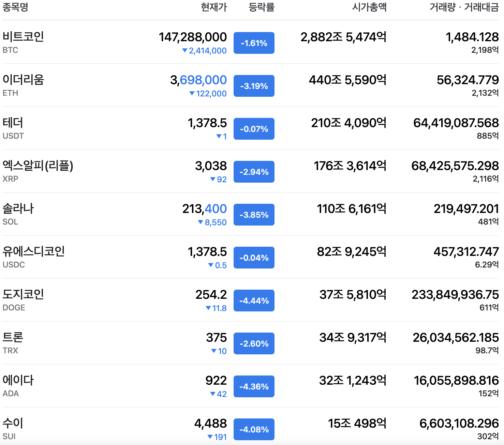Click market cap 176조 3,614억
Viewport: 504px width, 445px height.
(x=350, y=166)
